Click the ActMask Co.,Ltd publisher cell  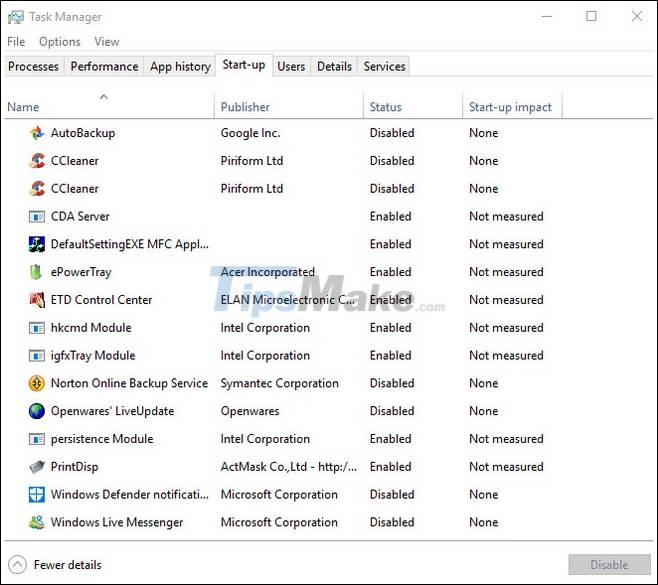pyautogui.click(x=289, y=467)
